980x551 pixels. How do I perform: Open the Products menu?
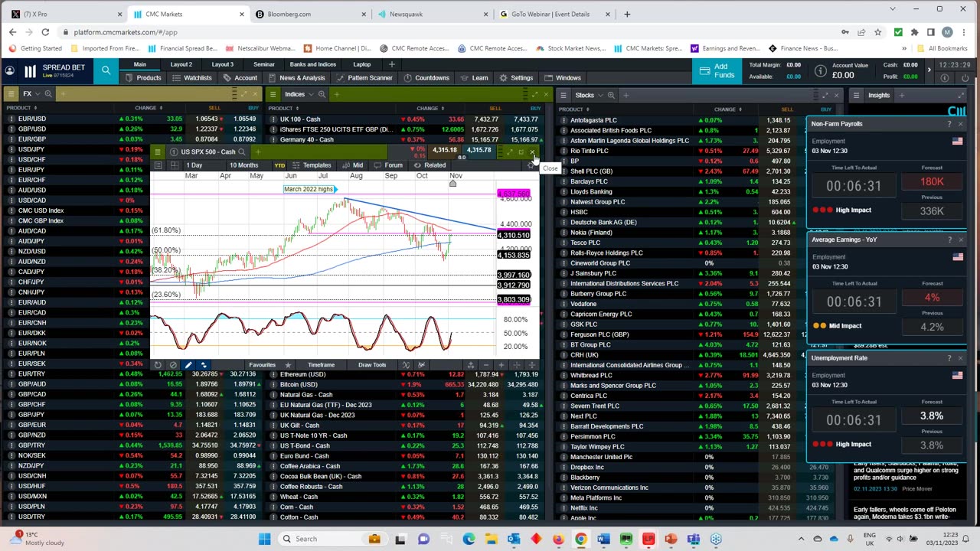click(143, 78)
